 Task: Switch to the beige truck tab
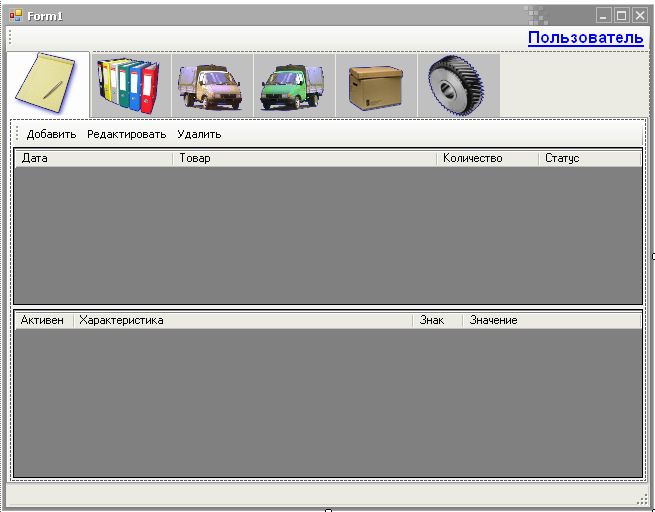point(212,86)
